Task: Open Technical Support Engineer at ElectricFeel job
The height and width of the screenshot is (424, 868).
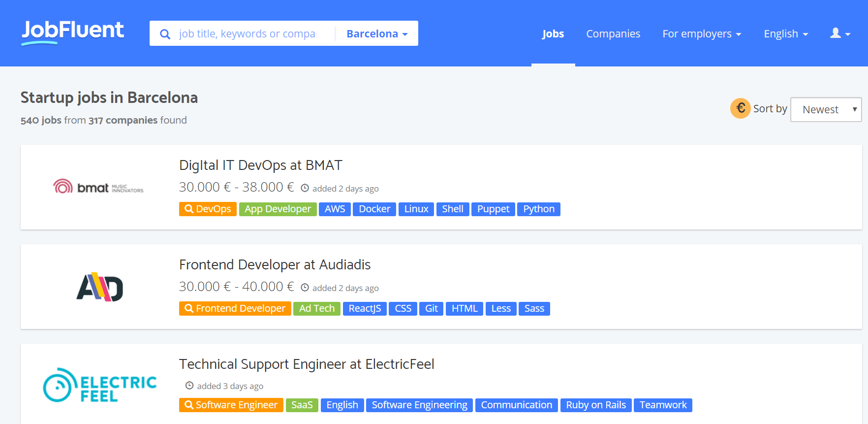Action: point(307,364)
